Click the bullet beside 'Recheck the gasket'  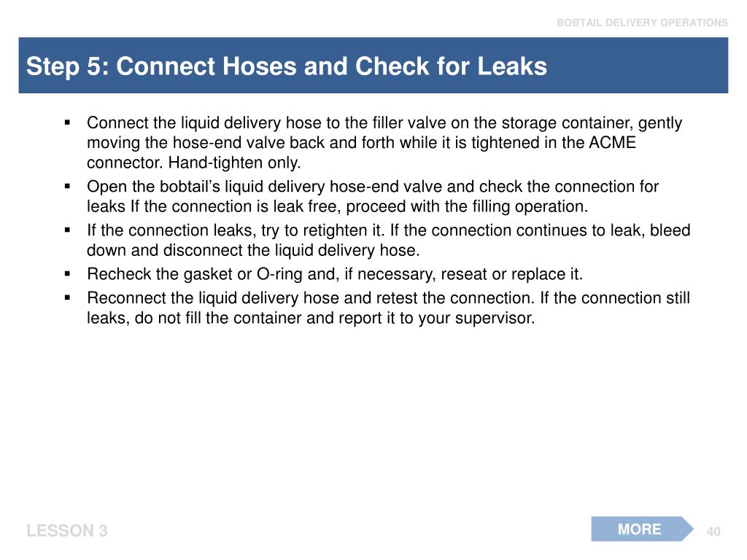coord(67,274)
